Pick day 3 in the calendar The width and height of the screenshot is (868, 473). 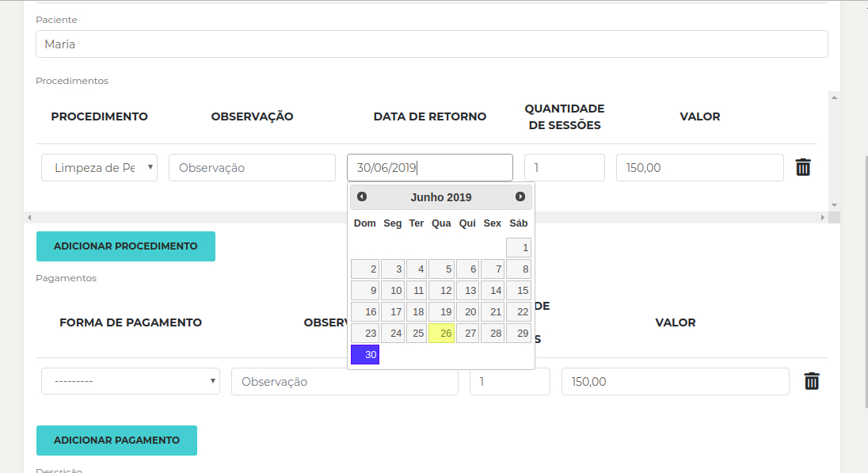point(393,269)
